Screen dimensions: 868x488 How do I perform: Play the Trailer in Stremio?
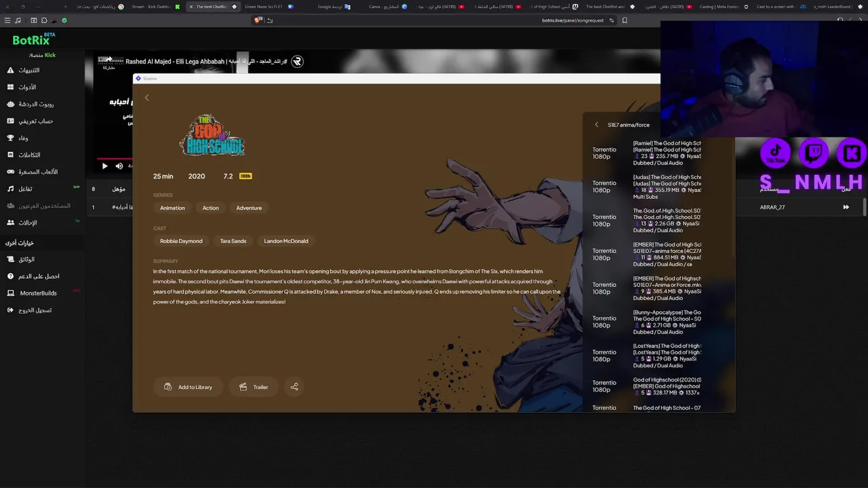(x=254, y=387)
